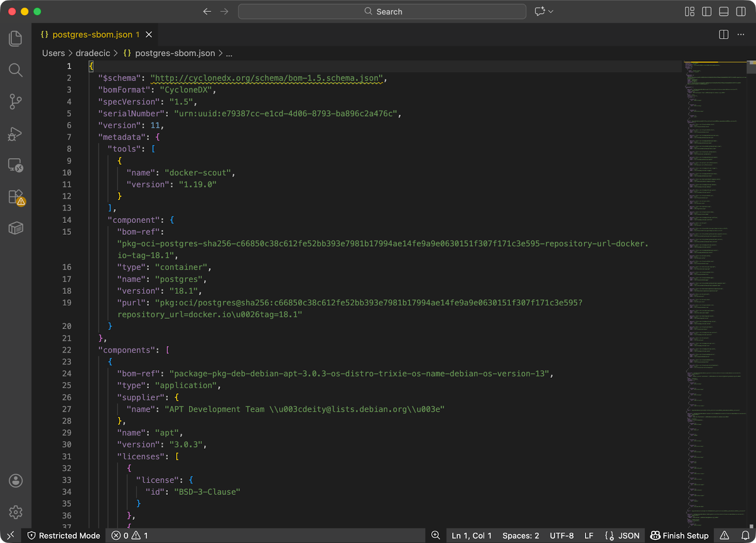Click the "container" type value
The width and height of the screenshot is (756, 543).
click(181, 267)
